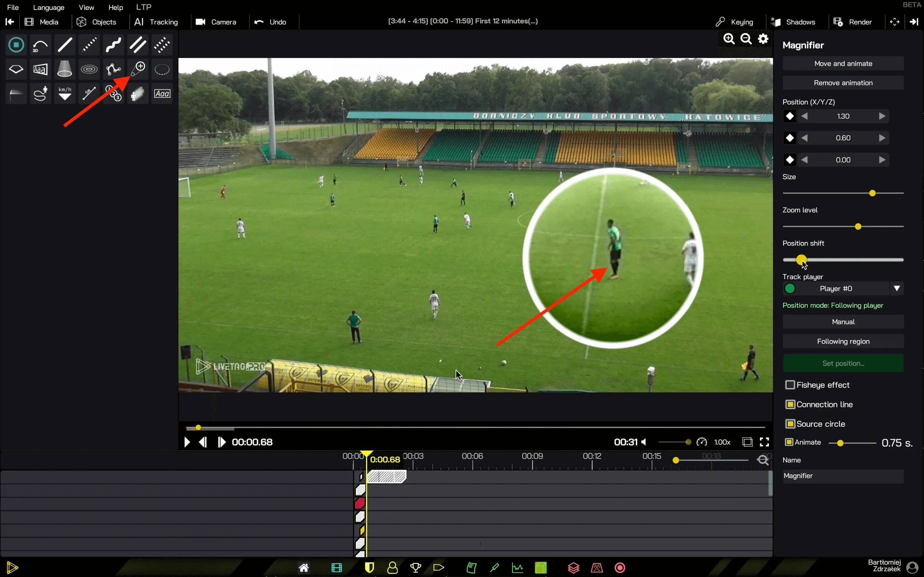Uncheck the Connection line checkbox
This screenshot has height=577, width=924.
coord(790,405)
